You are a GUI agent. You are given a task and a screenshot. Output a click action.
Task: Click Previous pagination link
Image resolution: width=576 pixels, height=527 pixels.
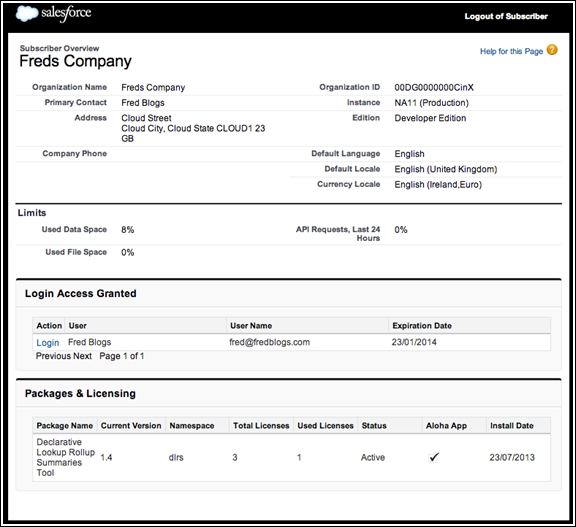(x=54, y=356)
